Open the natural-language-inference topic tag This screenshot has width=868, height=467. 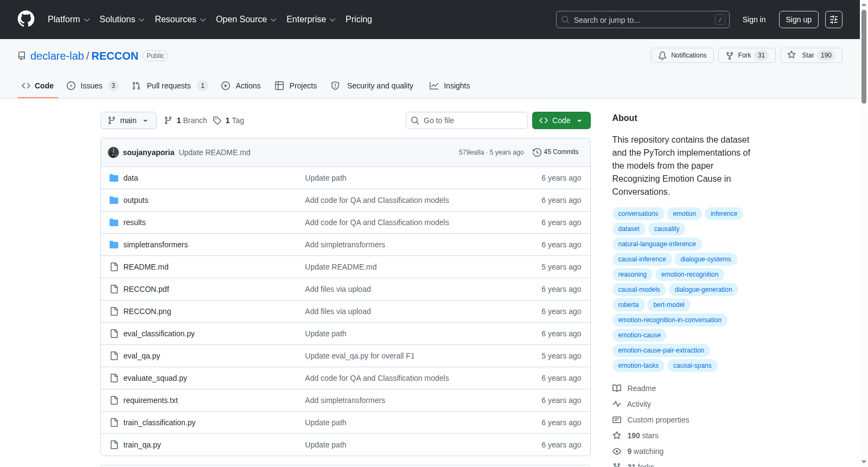point(657,244)
